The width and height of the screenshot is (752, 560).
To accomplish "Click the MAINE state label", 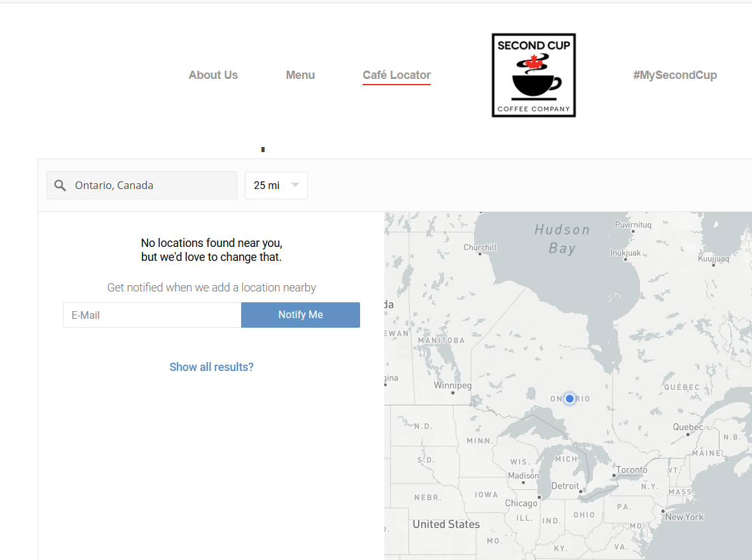I will [706, 453].
